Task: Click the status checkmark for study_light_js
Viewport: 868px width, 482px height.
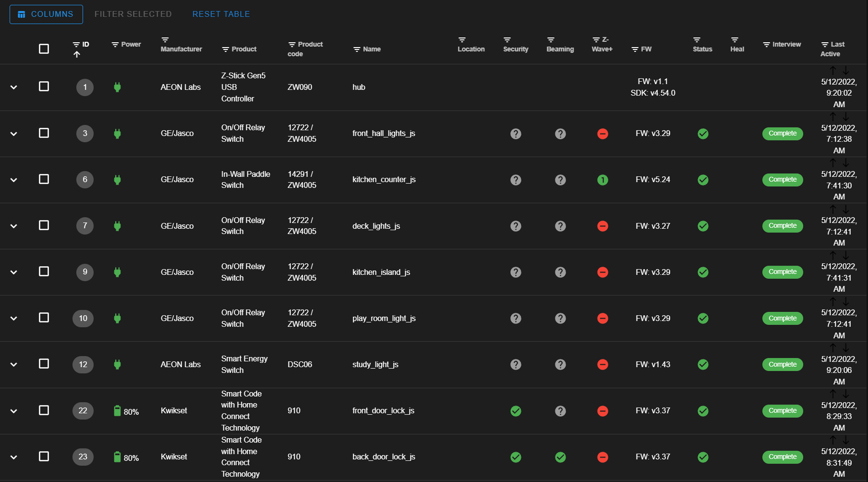Action: pos(703,364)
